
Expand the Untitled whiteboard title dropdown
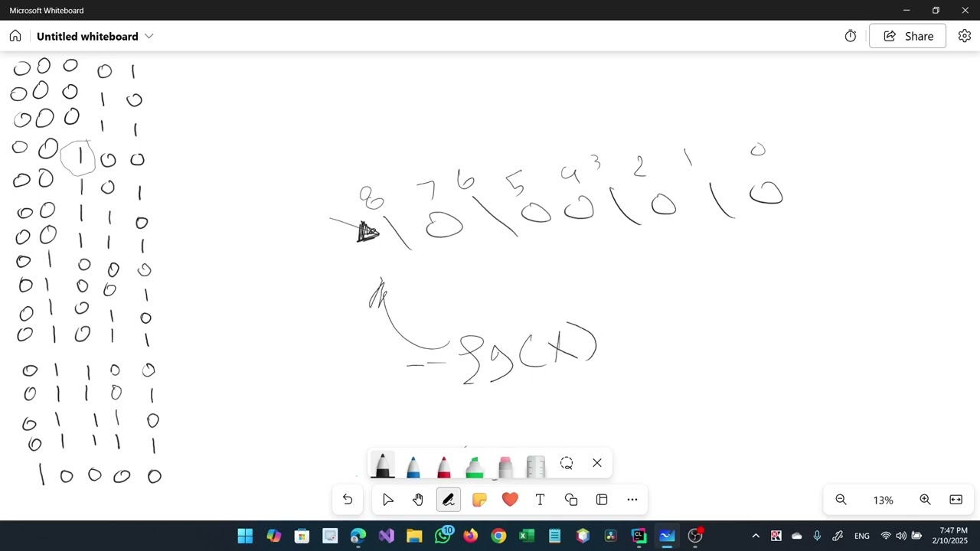(149, 36)
